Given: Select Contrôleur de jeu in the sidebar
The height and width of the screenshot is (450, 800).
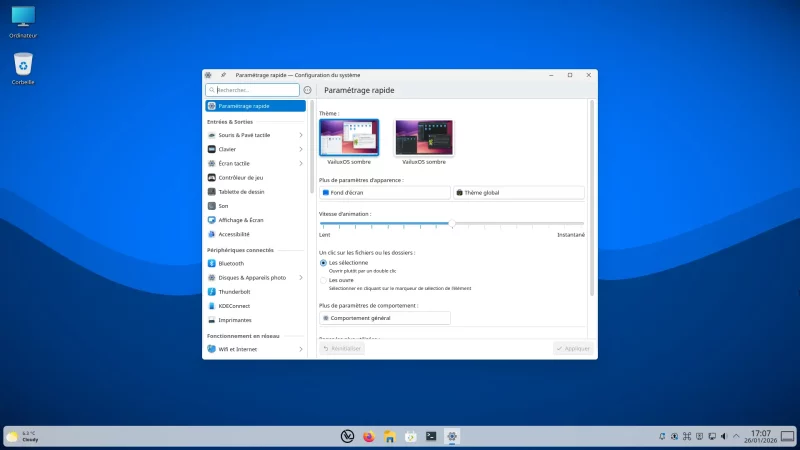Looking at the screenshot, I should pos(241,177).
